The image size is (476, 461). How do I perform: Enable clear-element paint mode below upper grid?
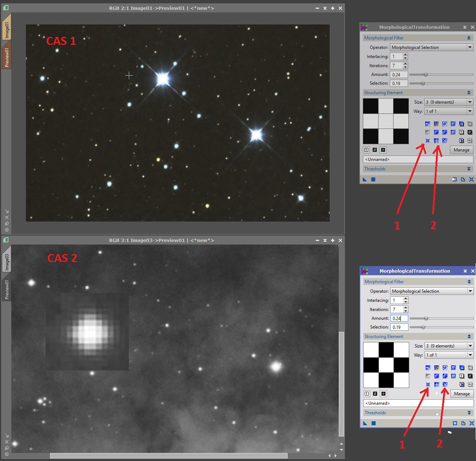375,150
